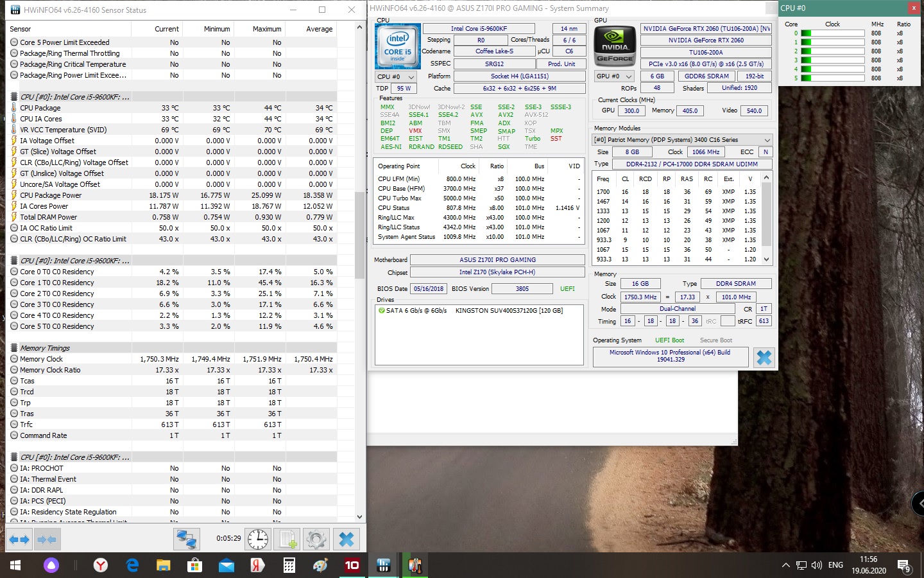Click the expand columns double-arrow icon in Sensor Status

tap(19, 539)
